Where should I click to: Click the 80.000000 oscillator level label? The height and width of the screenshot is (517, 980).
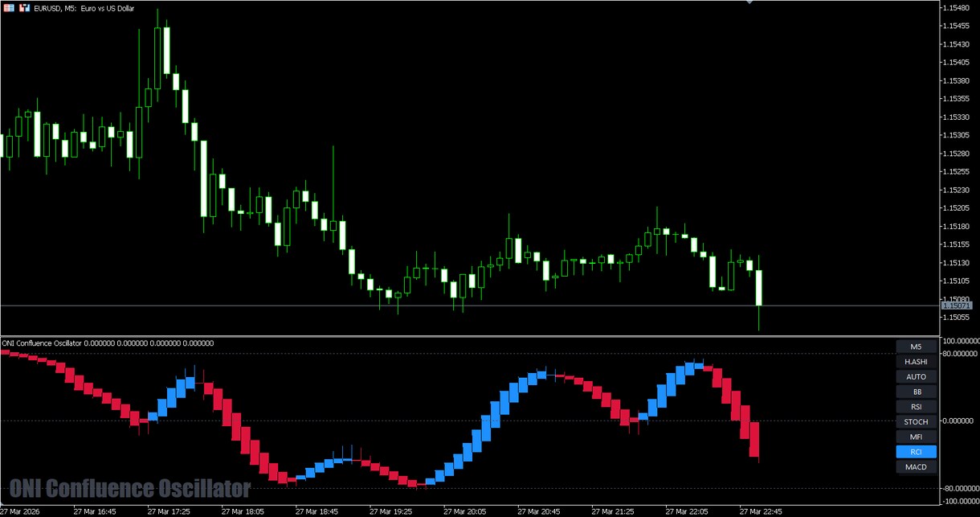[961, 352]
